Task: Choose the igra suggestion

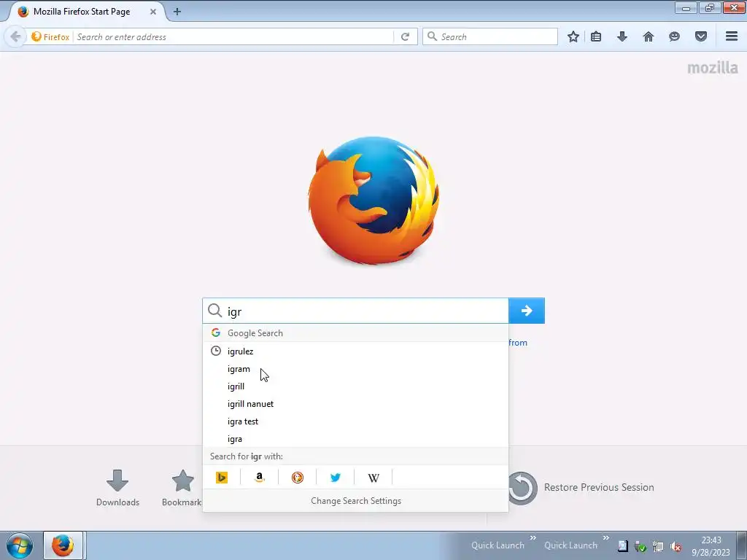Action: point(355,439)
